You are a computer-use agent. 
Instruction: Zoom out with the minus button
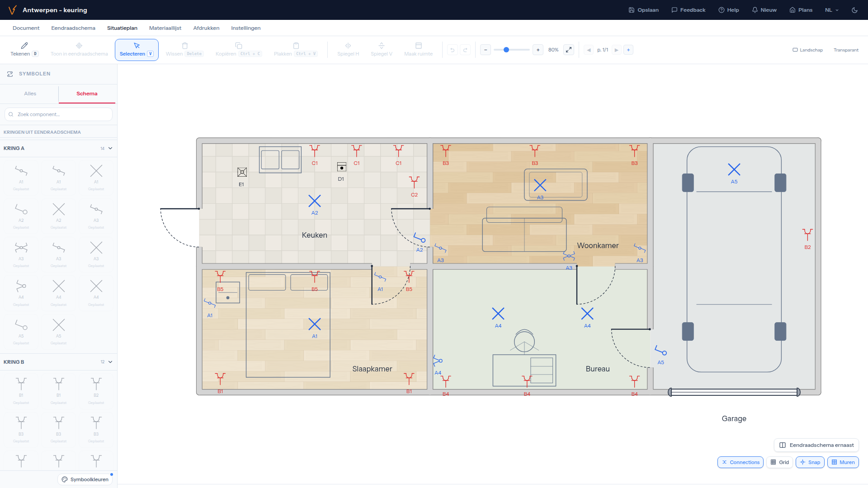coord(486,50)
